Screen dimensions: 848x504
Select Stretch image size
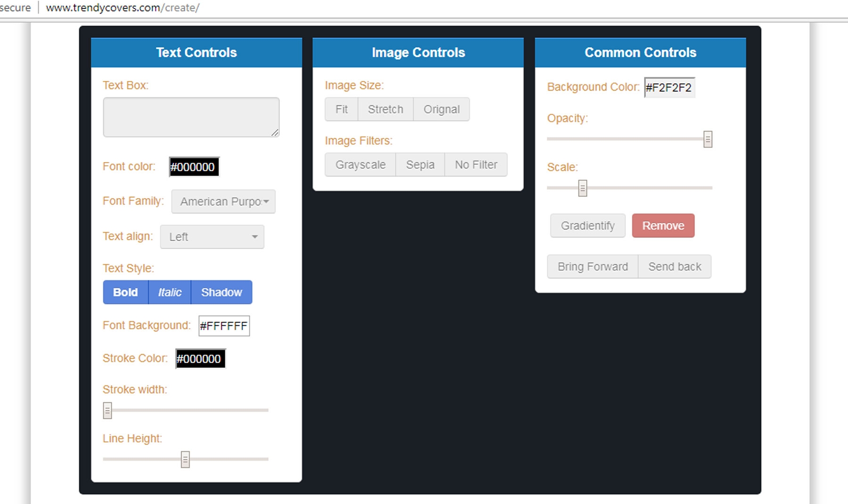pyautogui.click(x=385, y=109)
